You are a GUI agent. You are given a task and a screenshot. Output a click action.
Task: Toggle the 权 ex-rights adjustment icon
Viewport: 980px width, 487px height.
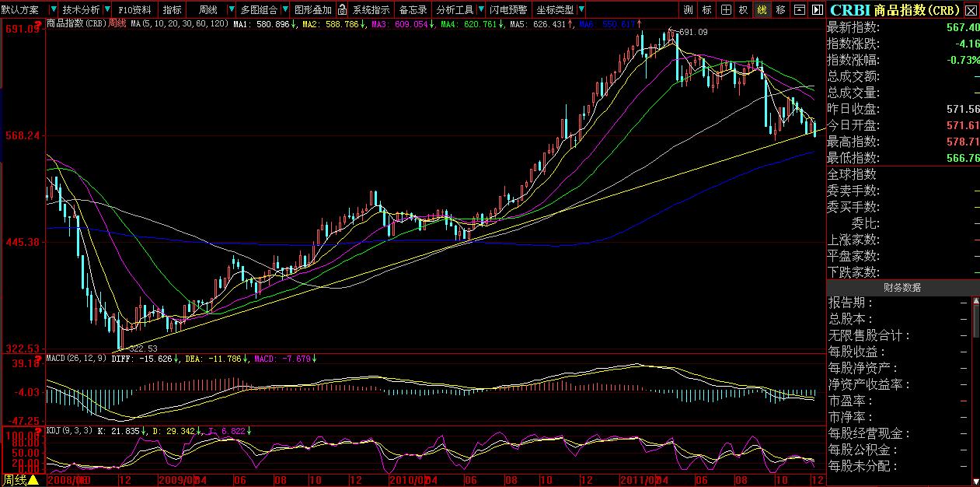pyautogui.click(x=744, y=10)
